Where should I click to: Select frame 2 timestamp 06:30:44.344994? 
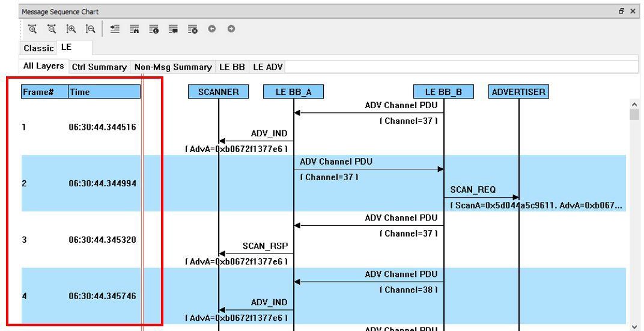tap(102, 183)
